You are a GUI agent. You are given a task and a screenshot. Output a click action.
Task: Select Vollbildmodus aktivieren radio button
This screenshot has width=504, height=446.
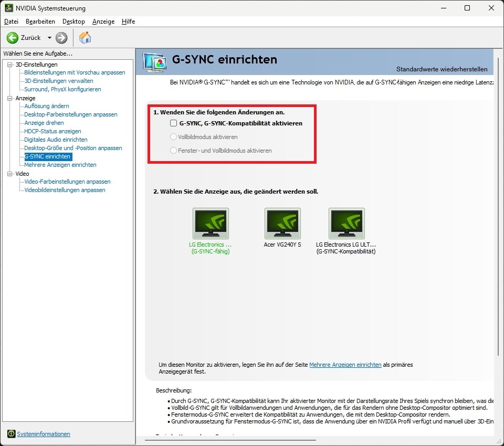coord(173,137)
